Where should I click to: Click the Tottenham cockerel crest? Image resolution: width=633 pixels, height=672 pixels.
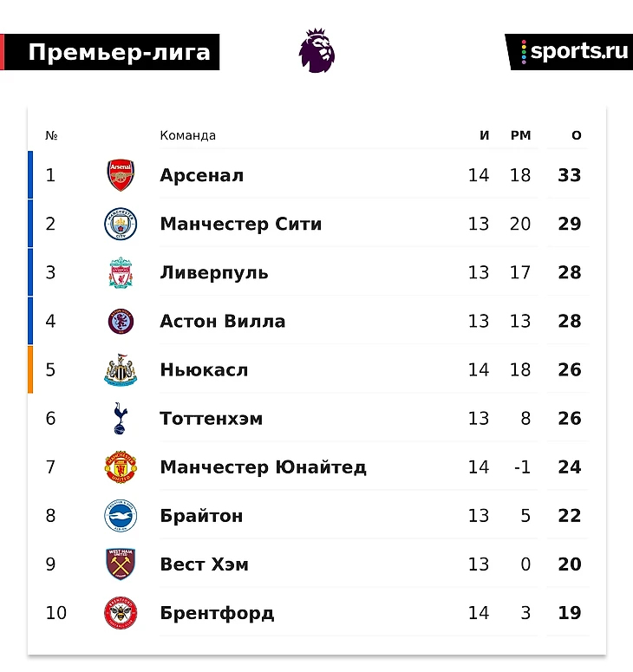pyautogui.click(x=121, y=418)
